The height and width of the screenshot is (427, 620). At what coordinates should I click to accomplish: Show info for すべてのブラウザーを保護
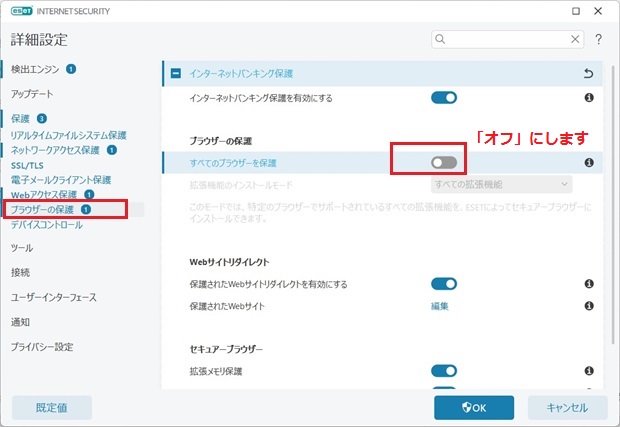(589, 162)
